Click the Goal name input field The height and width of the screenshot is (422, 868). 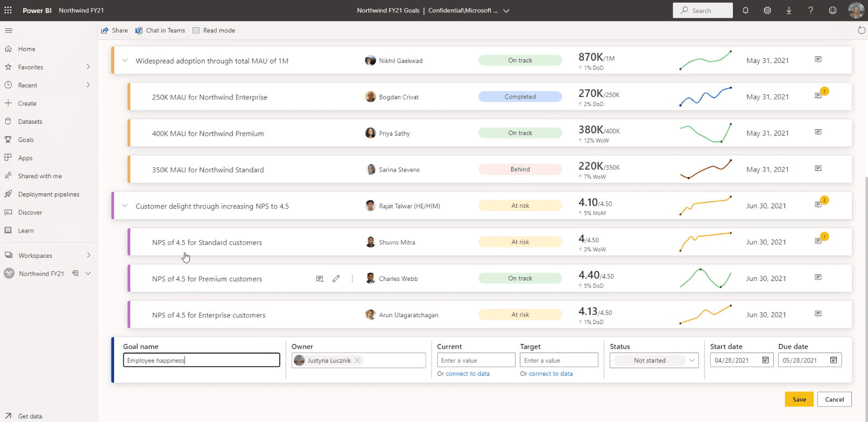(202, 360)
